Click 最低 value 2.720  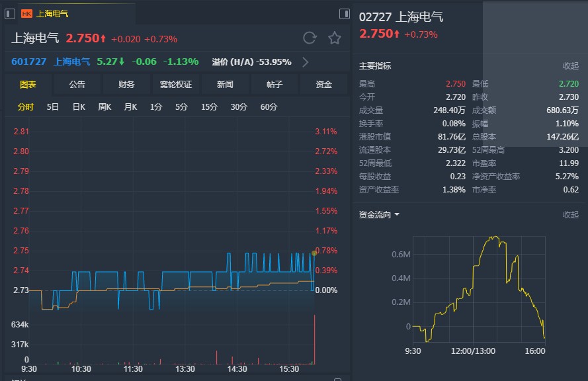coord(569,83)
